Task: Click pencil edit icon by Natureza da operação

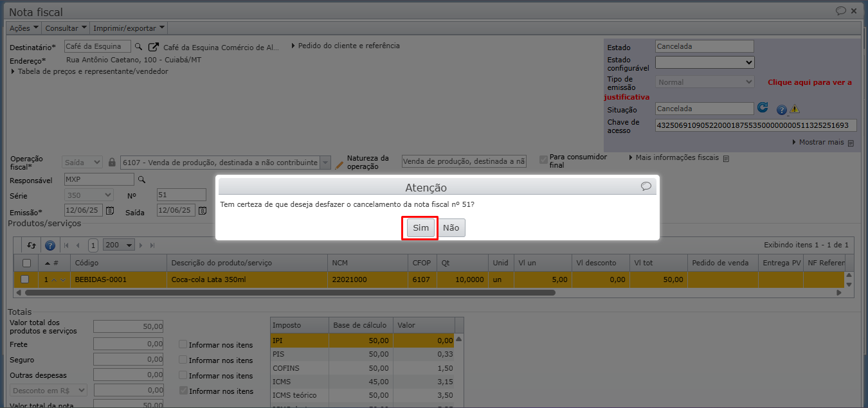Action: click(339, 164)
